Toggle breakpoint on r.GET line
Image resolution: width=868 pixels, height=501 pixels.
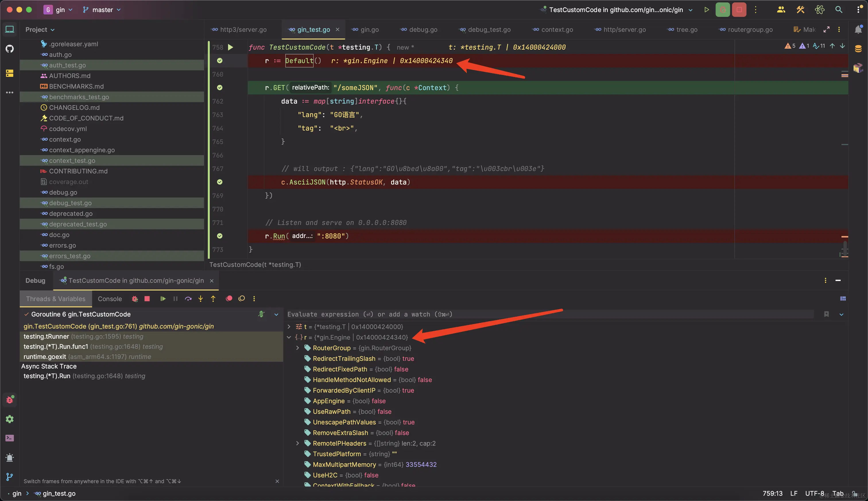[x=220, y=87]
